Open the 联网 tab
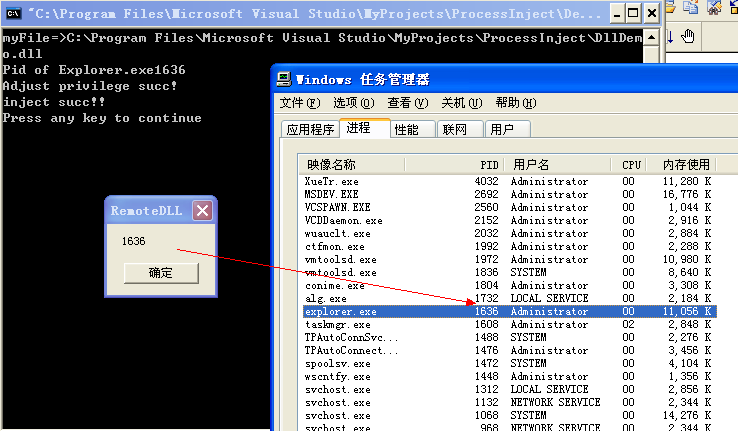The height and width of the screenshot is (431, 738). (460, 129)
